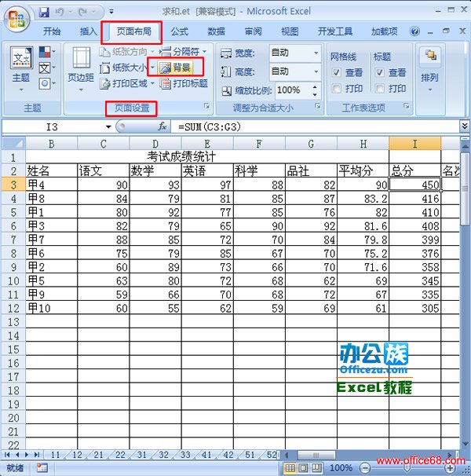Switch to Page Break Preview in the status bar

(x=316, y=468)
